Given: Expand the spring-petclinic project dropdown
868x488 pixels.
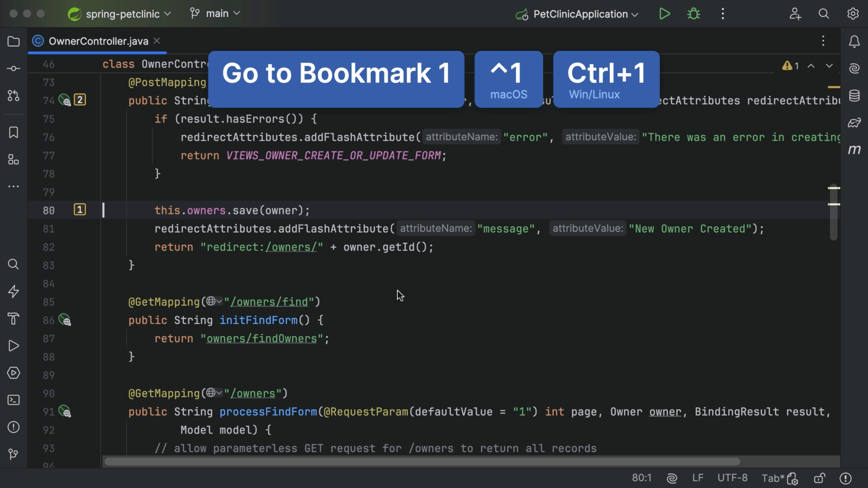Looking at the screenshot, I should [122, 14].
